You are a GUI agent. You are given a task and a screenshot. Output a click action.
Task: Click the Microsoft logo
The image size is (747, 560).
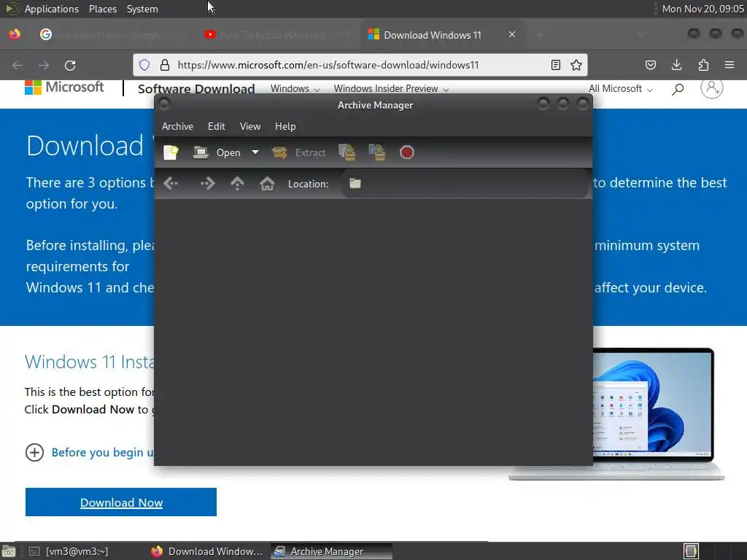[64, 87]
